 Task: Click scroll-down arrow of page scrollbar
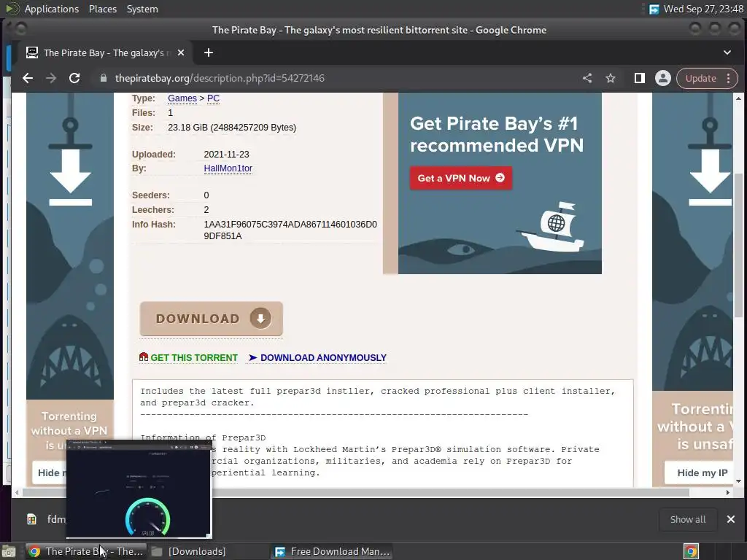738,481
